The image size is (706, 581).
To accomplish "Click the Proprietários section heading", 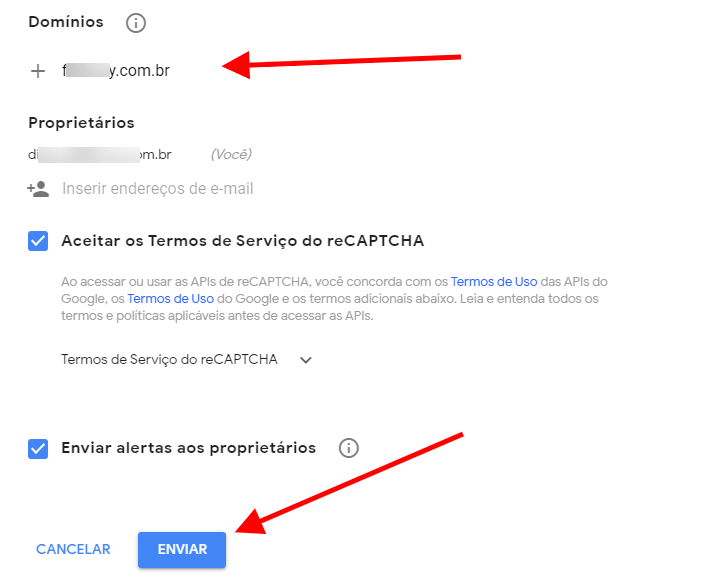I will 81,123.
